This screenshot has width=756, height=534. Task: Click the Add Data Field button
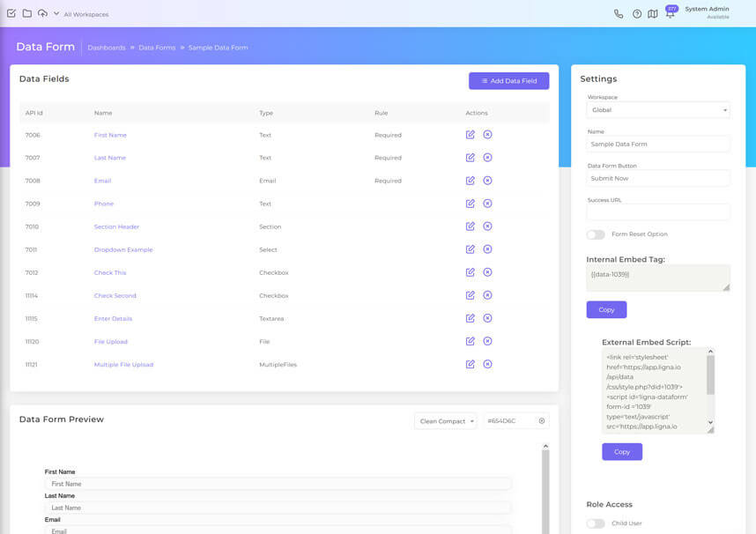click(x=511, y=80)
